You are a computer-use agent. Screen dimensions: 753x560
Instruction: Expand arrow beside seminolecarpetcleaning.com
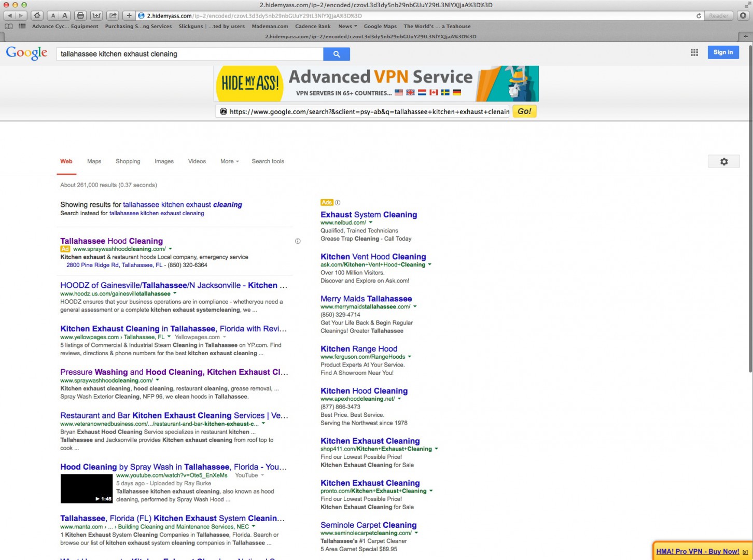point(416,533)
